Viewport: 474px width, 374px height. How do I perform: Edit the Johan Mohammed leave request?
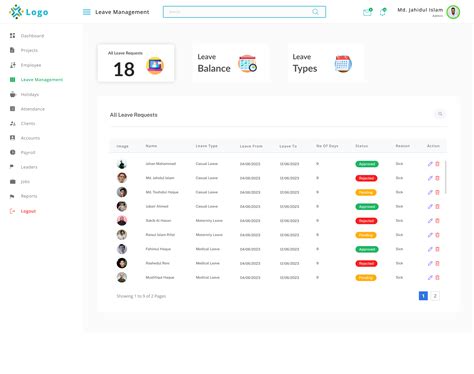coord(430,164)
